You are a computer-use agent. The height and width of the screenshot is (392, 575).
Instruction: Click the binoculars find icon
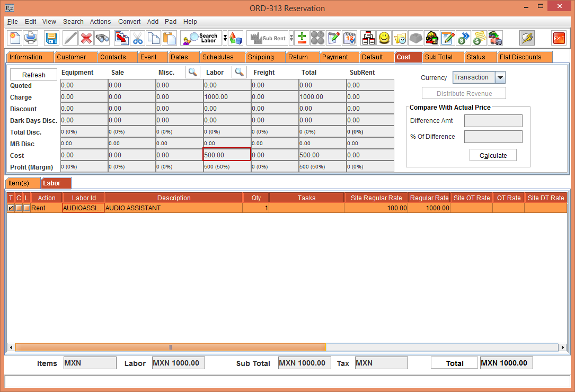point(102,38)
